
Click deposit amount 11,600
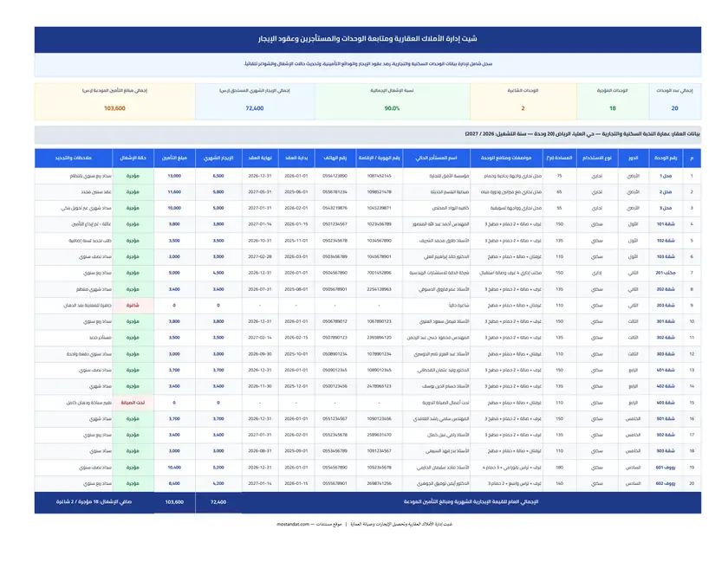pos(174,192)
